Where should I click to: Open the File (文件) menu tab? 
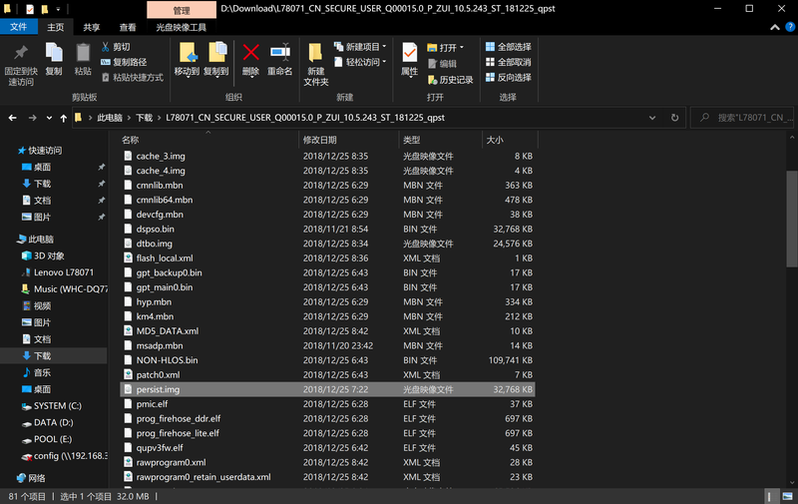18,27
